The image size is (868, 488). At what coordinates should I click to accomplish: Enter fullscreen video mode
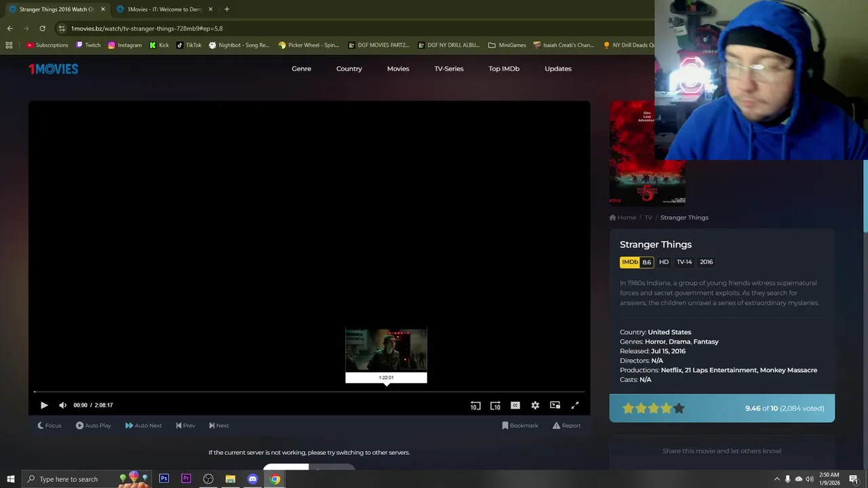[x=575, y=405]
